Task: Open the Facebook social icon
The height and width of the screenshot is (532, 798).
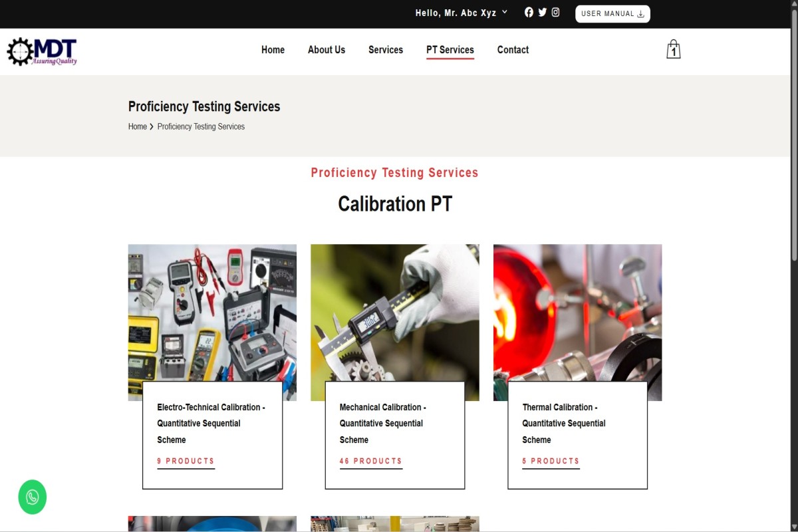Action: [529, 12]
